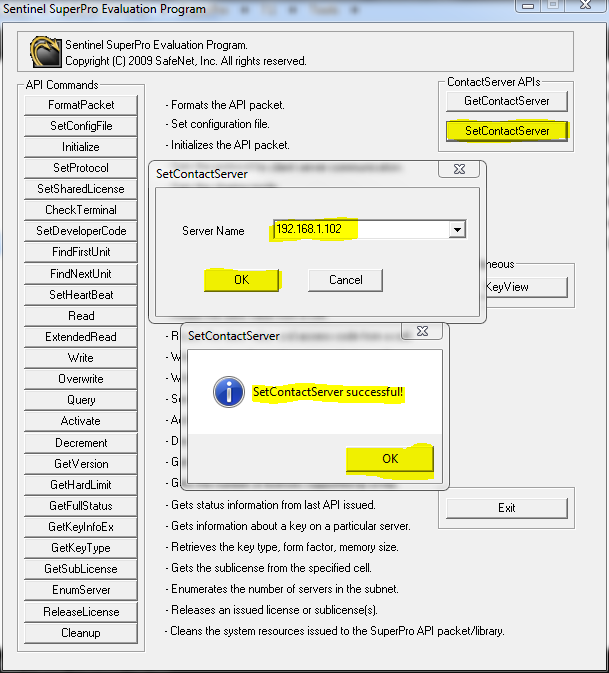Click 'Releases an issued license' description
The image size is (609, 673).
pos(272,610)
